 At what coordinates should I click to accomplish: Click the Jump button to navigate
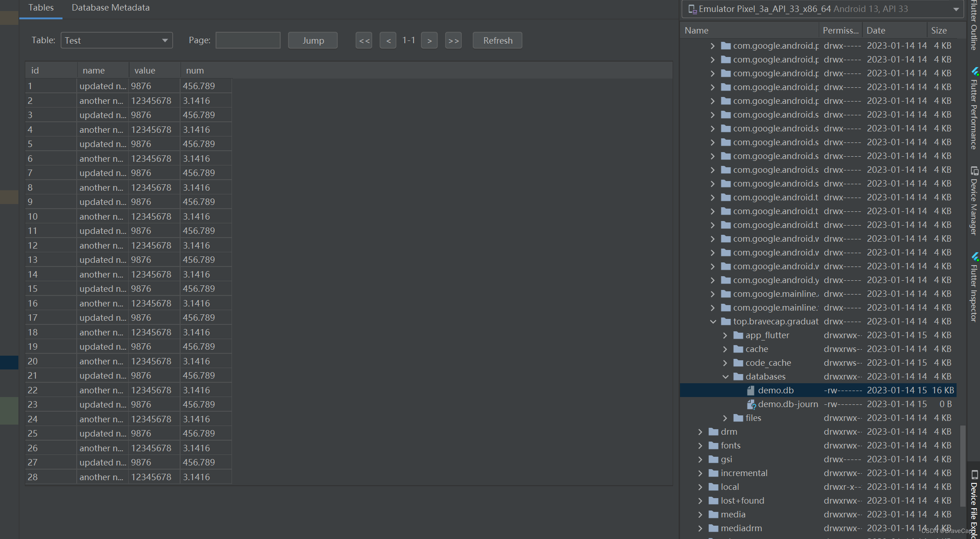[312, 40]
